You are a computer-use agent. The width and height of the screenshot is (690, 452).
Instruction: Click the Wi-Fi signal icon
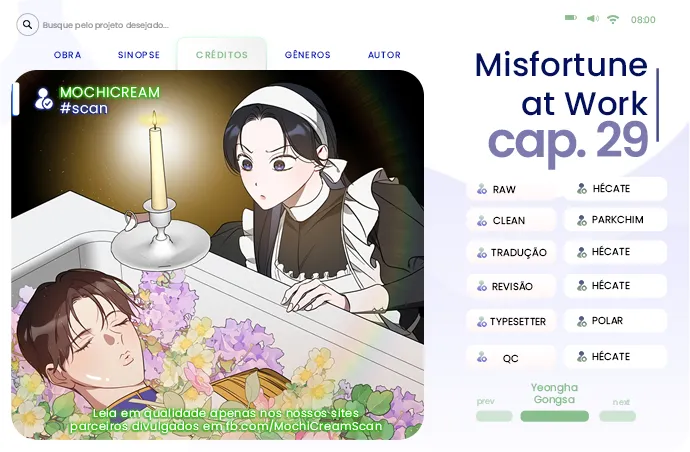click(x=613, y=19)
